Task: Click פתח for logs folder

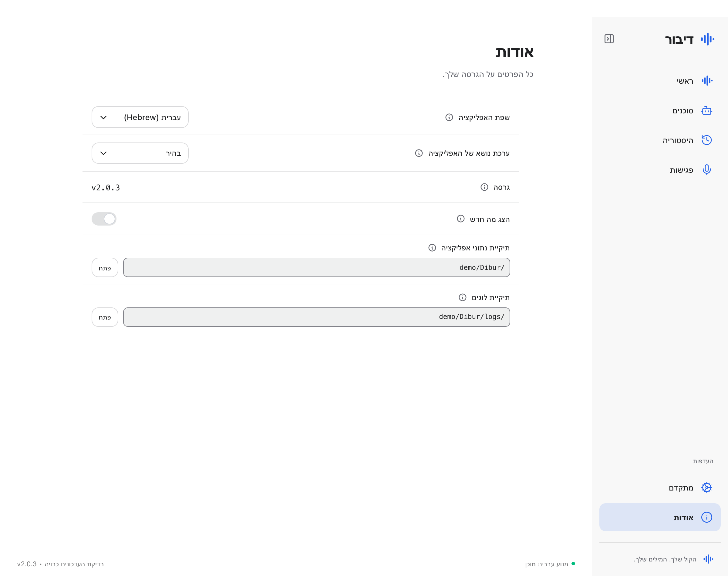Action: coord(105,317)
